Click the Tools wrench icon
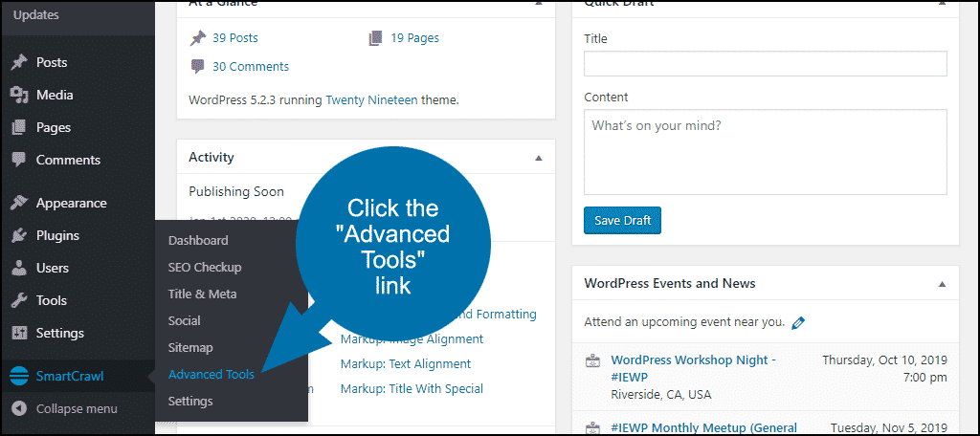The height and width of the screenshot is (436, 980). [x=19, y=300]
